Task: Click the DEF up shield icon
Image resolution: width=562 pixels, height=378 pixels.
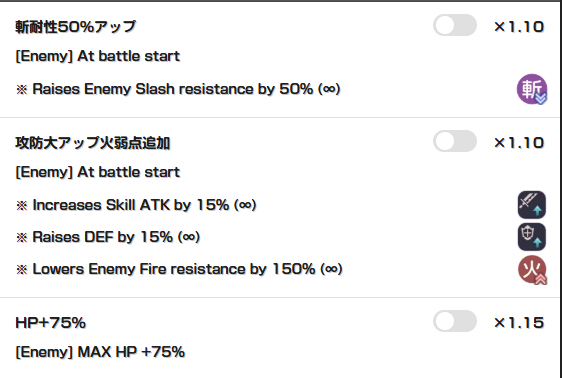Action: click(x=532, y=237)
